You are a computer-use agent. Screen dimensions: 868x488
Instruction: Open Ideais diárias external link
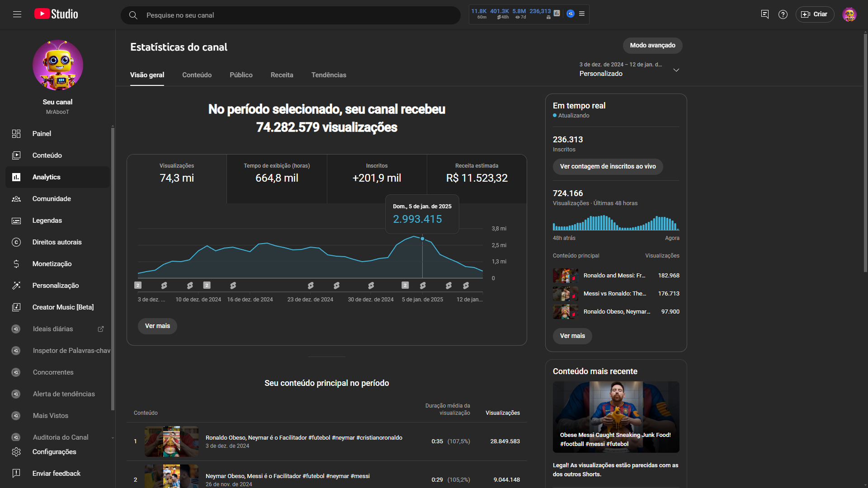(101, 329)
